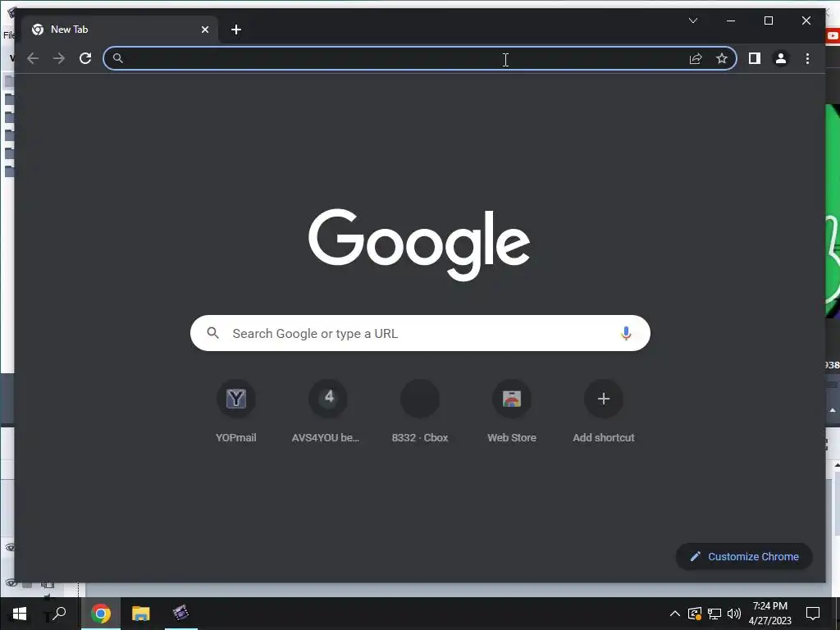Open Chrome side panel icon

pyautogui.click(x=755, y=58)
